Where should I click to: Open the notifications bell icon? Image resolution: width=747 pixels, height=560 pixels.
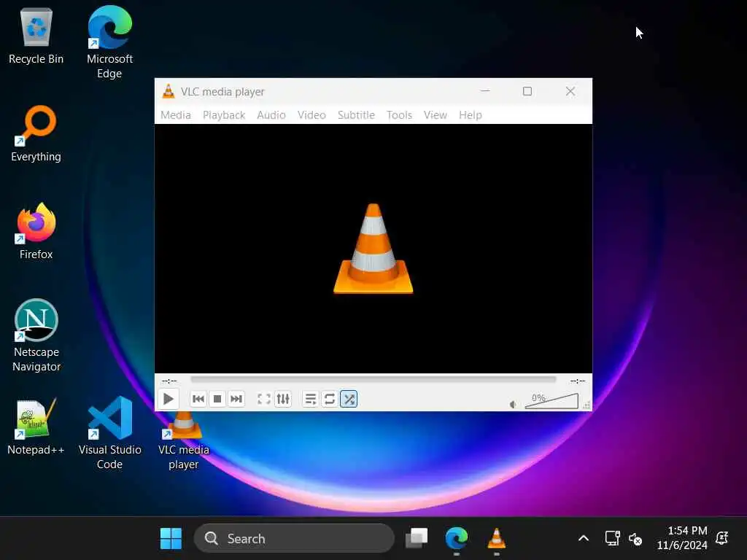point(722,538)
